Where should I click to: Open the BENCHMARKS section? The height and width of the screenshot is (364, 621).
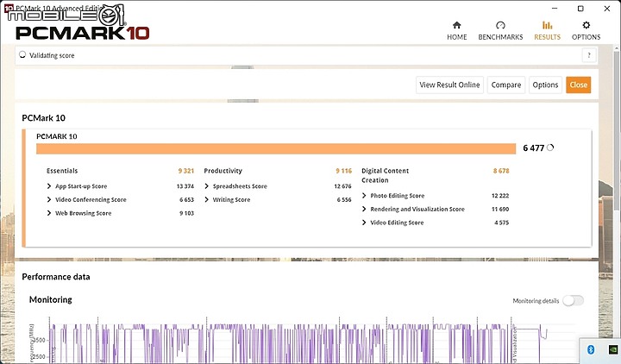point(500,31)
